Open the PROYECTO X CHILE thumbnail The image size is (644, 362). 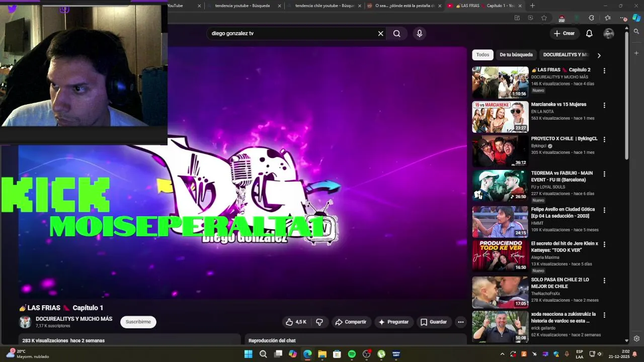click(x=500, y=151)
